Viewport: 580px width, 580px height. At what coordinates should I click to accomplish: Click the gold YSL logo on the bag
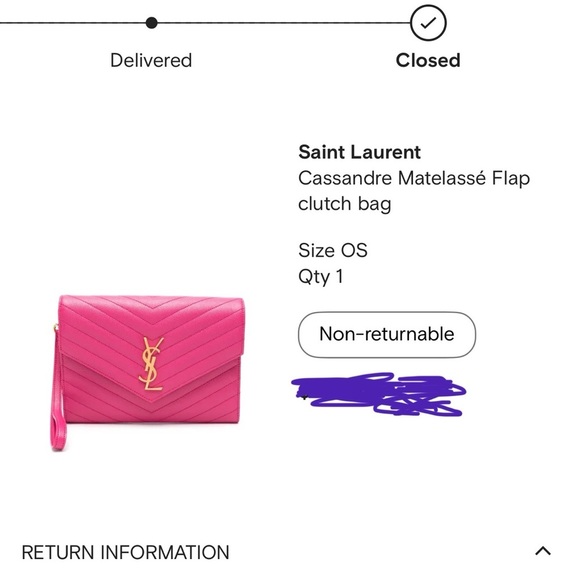pos(151,364)
